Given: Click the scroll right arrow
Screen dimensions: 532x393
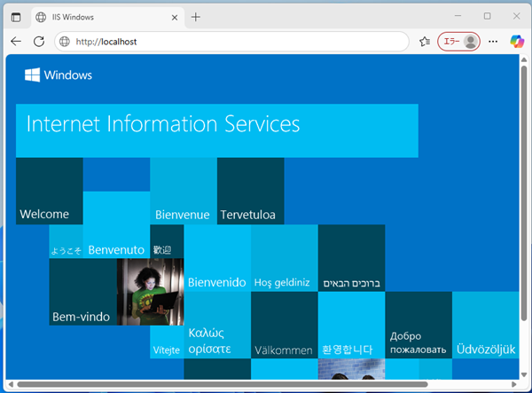Looking at the screenshot, I should [x=514, y=384].
